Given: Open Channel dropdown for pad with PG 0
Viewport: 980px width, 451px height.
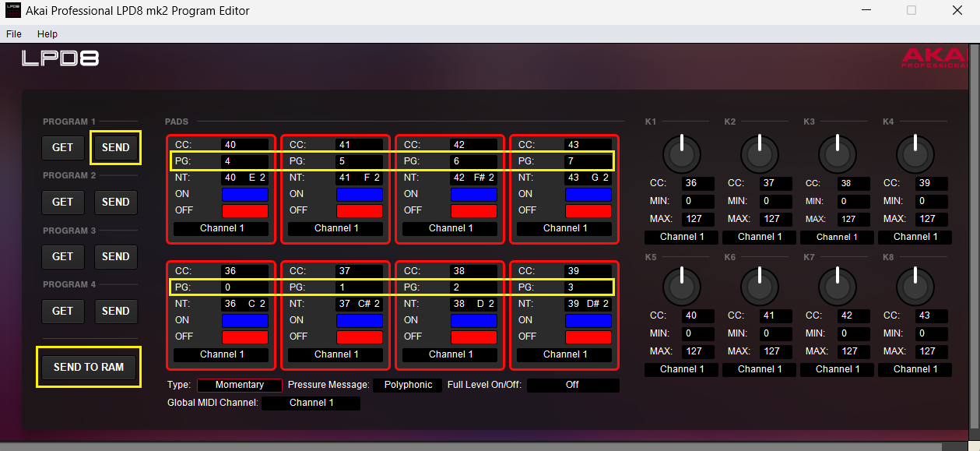Looking at the screenshot, I should coord(221,354).
